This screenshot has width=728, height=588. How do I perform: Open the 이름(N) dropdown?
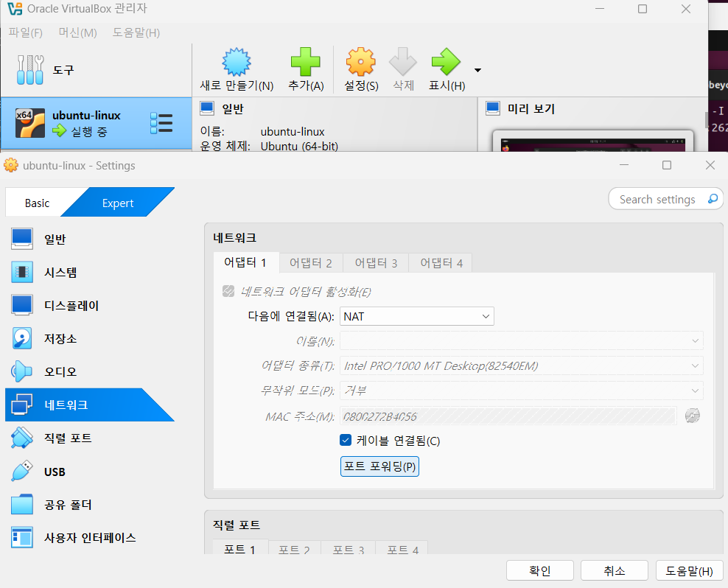point(522,341)
